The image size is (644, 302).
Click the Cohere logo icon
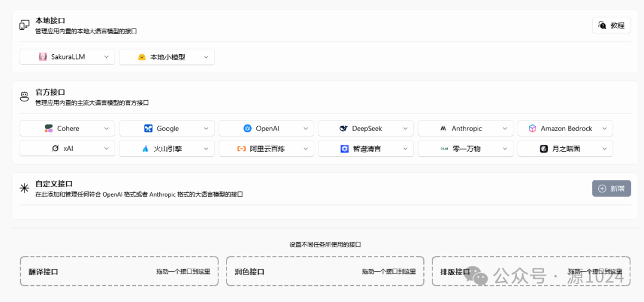[x=49, y=129]
